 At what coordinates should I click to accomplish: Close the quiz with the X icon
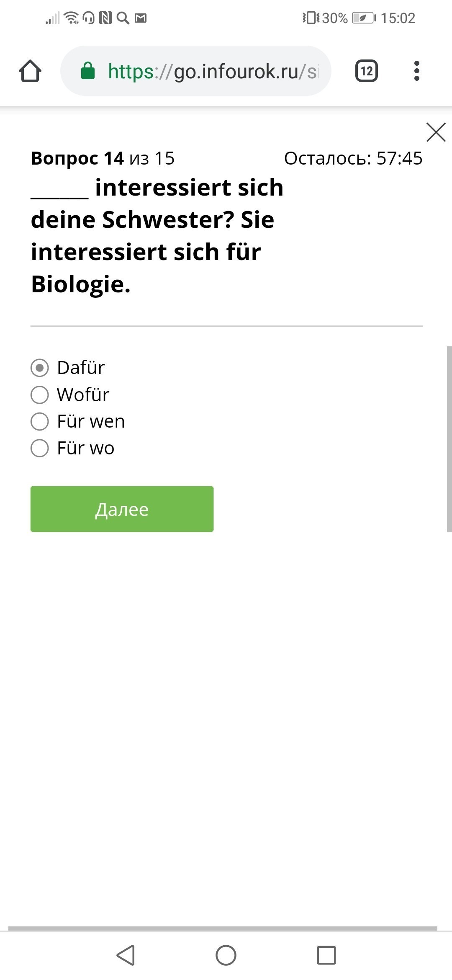[x=436, y=132]
